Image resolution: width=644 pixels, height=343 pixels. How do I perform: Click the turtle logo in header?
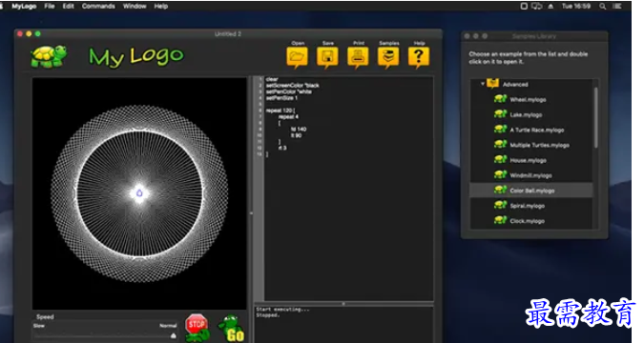(50, 56)
